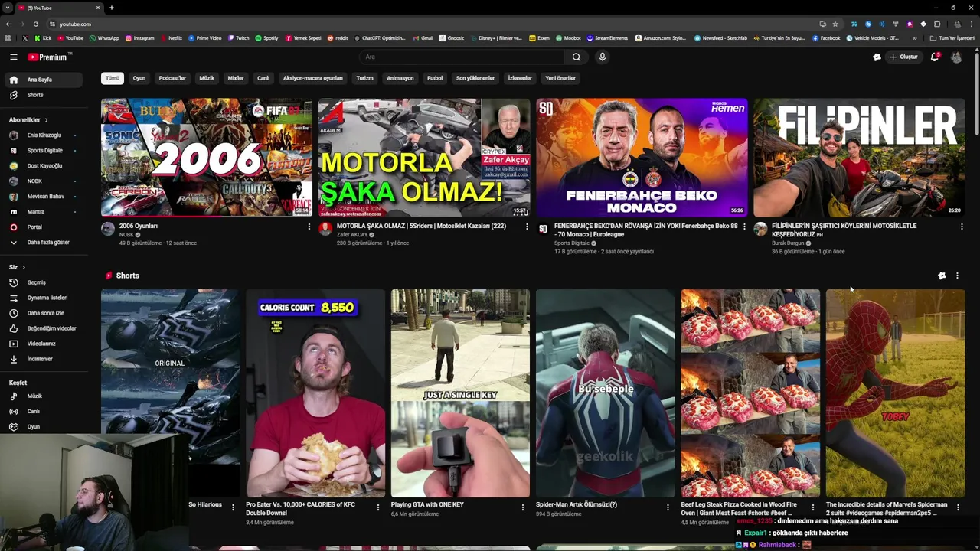
Task: Select the Mix'ler filter chip
Action: 236,78
